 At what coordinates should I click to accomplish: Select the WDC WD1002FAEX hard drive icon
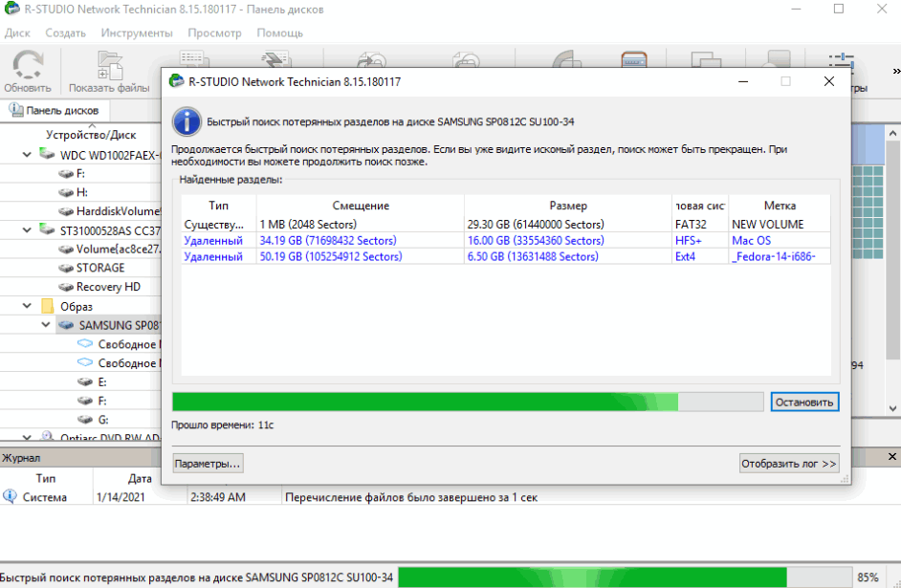pyautogui.click(x=47, y=154)
